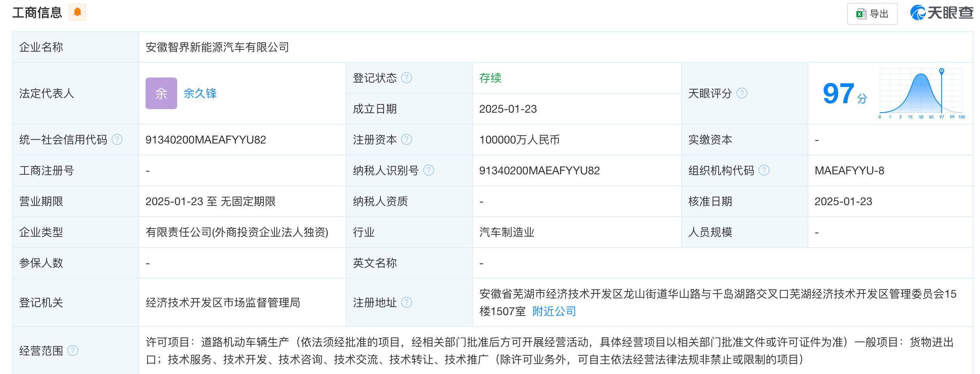This screenshot has height=374, width=980.
Task: Click the 行业 label cell
Action: tap(409, 232)
